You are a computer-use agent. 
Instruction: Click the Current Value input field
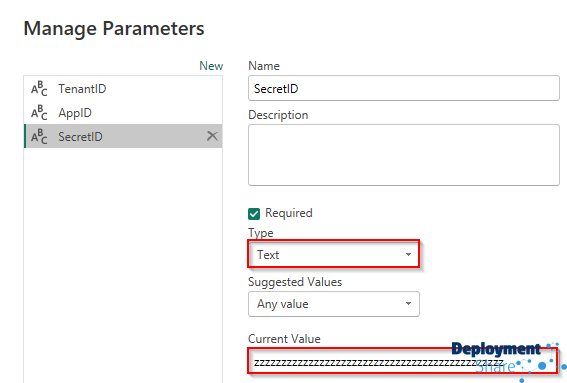tap(402, 361)
